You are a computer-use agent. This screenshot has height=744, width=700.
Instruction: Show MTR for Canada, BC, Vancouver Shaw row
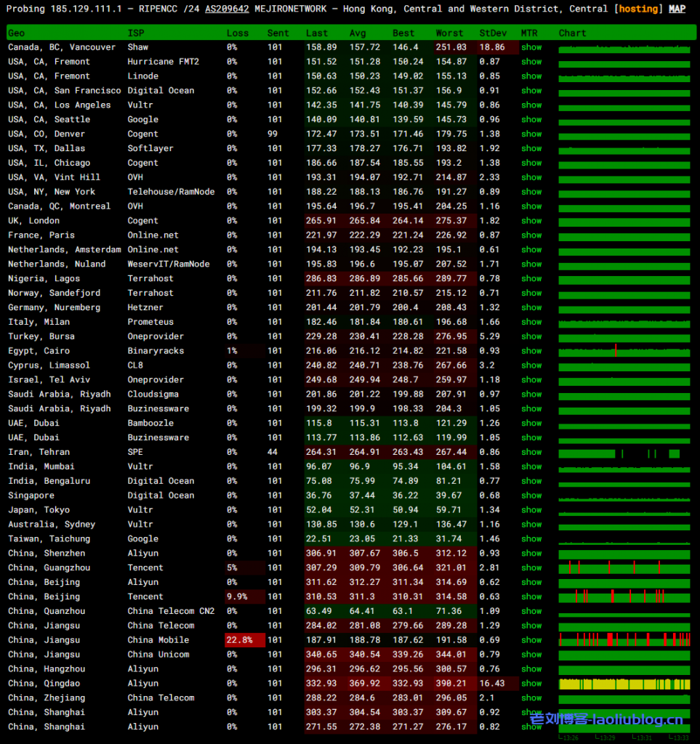(531, 46)
